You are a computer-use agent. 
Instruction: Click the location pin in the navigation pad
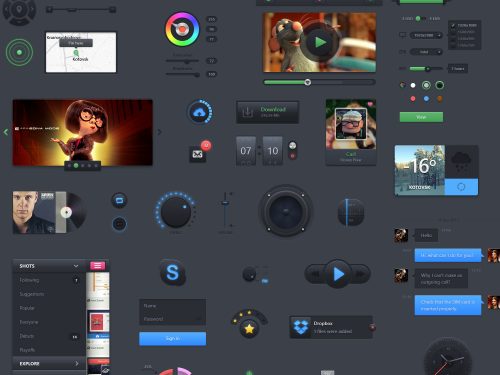[x=19, y=9]
